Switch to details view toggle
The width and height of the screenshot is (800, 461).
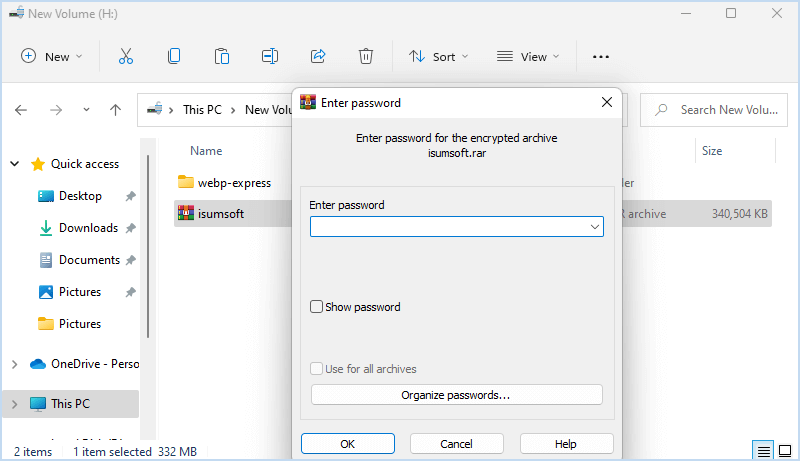(764, 451)
